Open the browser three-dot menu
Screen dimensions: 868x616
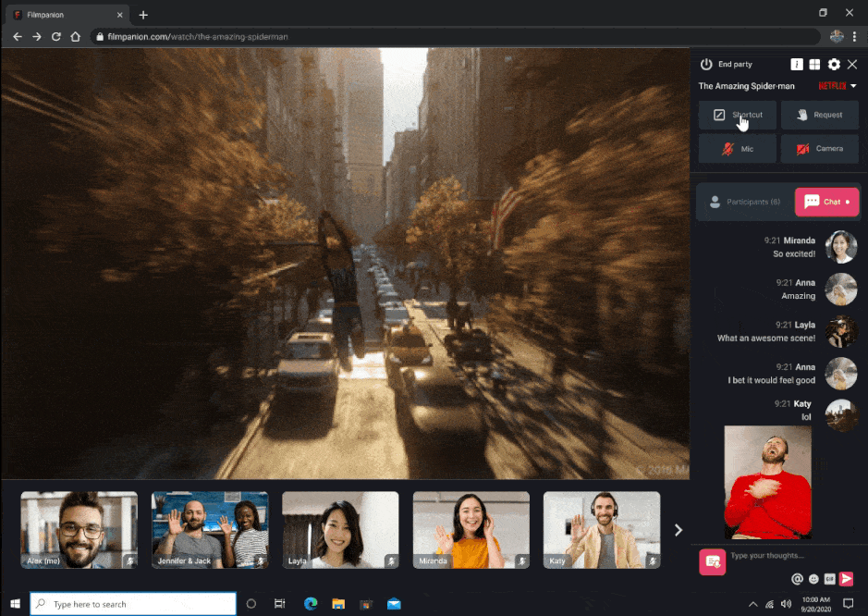pos(855,37)
